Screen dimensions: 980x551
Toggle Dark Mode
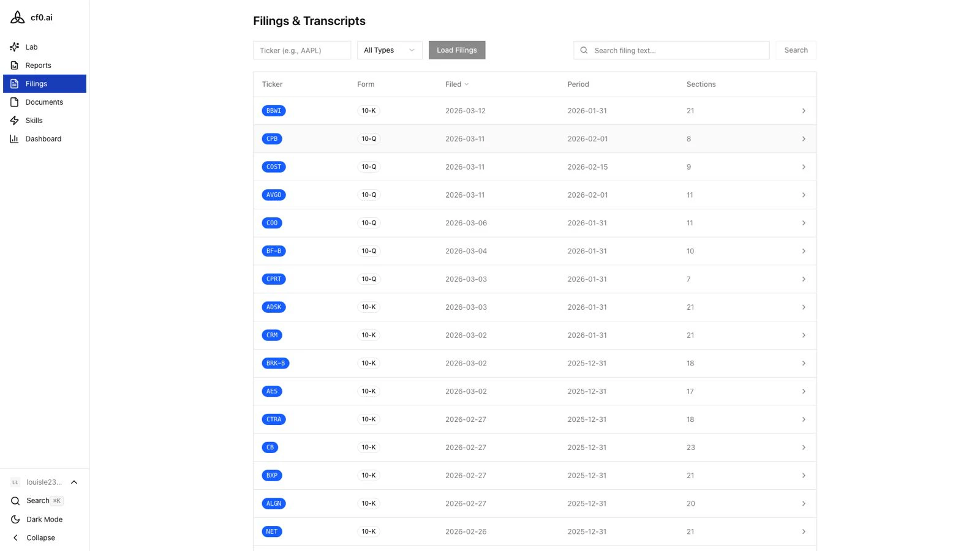point(44,519)
